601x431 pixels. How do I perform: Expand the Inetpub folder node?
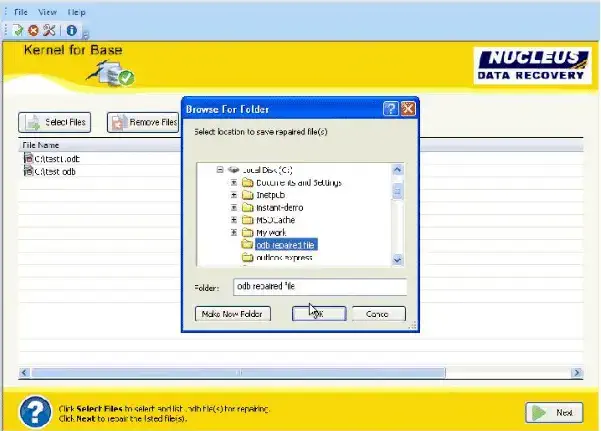(x=234, y=195)
